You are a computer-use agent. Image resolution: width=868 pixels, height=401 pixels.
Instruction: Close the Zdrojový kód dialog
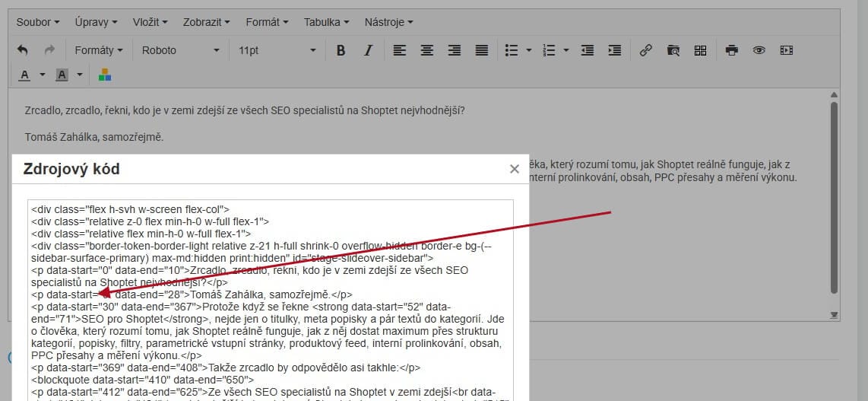pos(515,169)
